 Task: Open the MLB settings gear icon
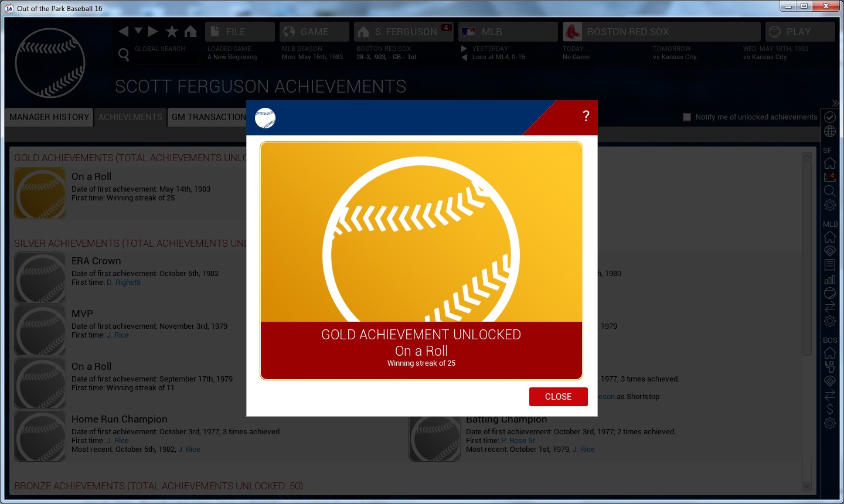coord(830,321)
